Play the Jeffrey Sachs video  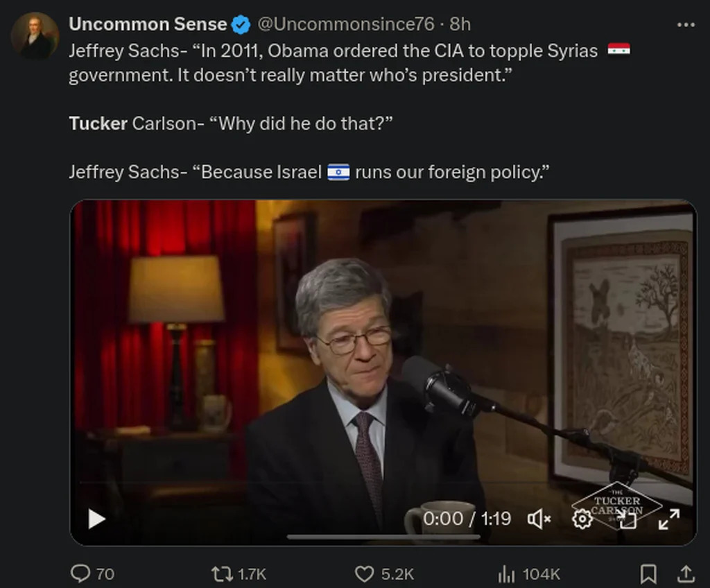(97, 519)
